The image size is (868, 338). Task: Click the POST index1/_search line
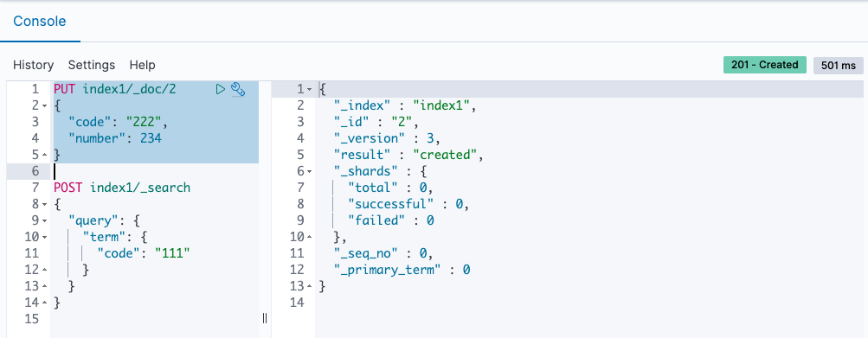(122, 188)
